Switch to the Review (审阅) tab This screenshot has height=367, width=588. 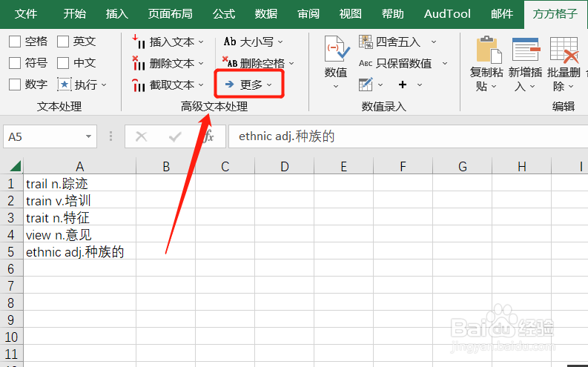click(308, 14)
